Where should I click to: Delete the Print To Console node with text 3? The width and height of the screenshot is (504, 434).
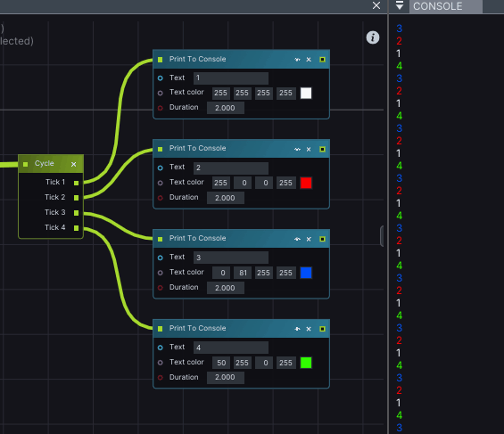pos(309,239)
